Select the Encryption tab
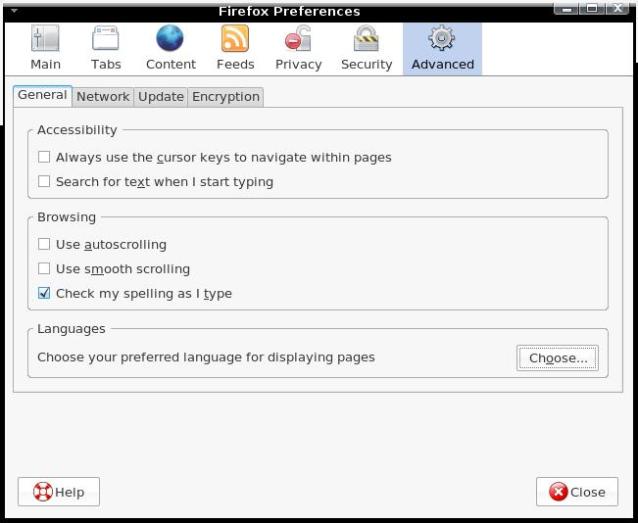 225,97
